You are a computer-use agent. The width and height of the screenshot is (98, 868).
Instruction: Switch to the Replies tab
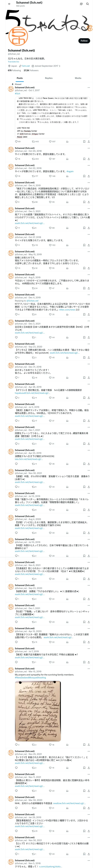pos(49,78)
